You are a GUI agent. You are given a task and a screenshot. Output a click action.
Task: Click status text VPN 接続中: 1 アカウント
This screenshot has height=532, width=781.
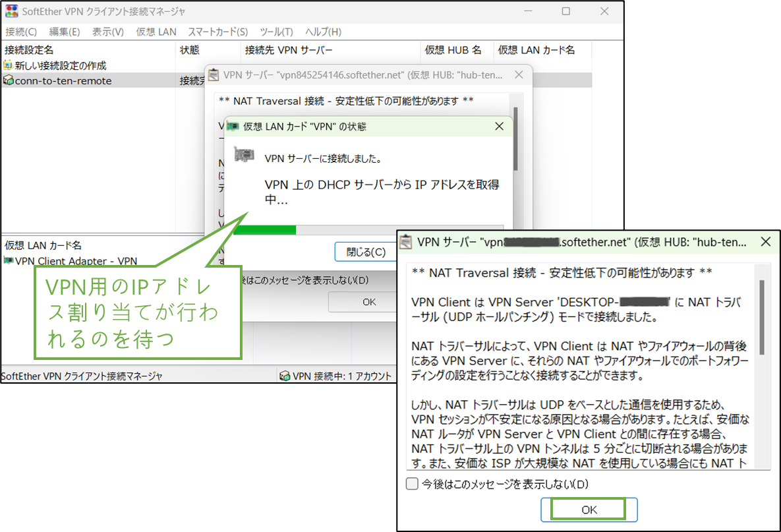coord(342,376)
